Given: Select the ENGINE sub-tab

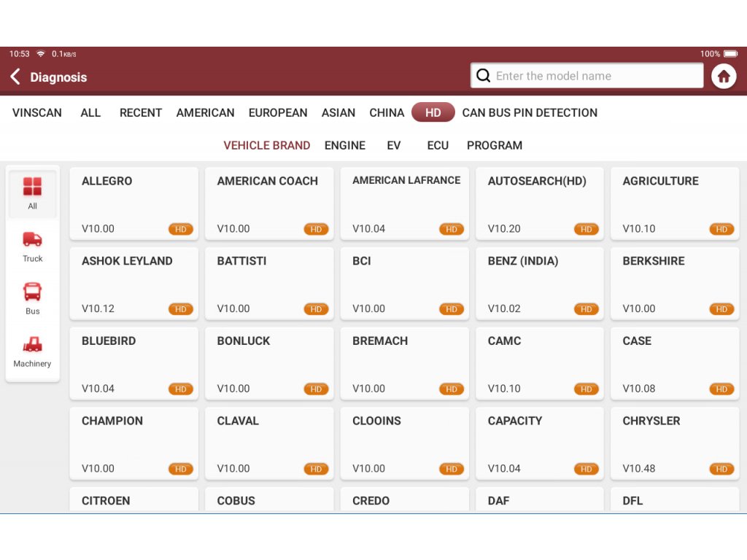Looking at the screenshot, I should click(x=345, y=145).
